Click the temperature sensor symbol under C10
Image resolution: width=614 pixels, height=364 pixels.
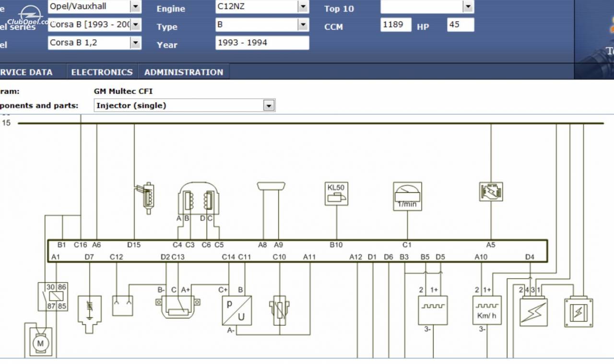click(x=280, y=310)
